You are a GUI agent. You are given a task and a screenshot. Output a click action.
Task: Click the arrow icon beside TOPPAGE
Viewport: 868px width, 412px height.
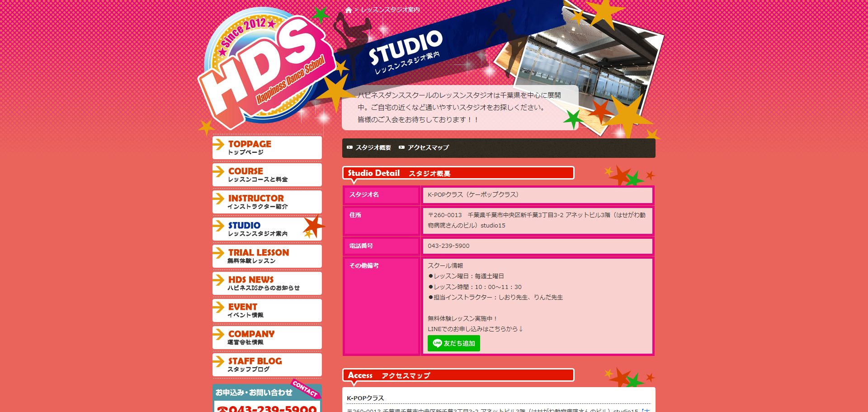[219, 144]
